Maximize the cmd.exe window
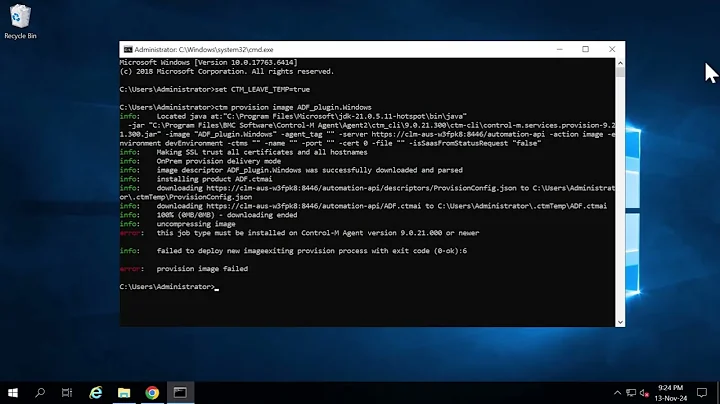 [x=585, y=49]
